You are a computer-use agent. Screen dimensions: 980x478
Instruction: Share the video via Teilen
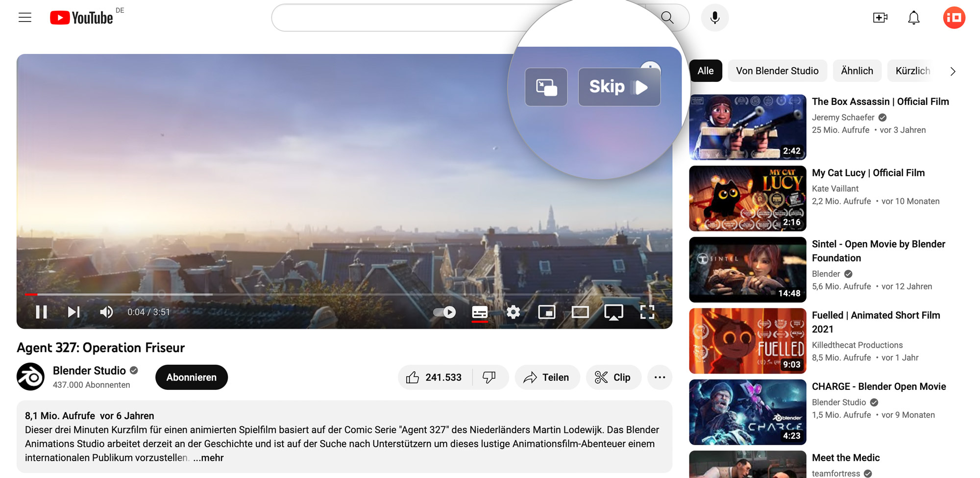(547, 377)
